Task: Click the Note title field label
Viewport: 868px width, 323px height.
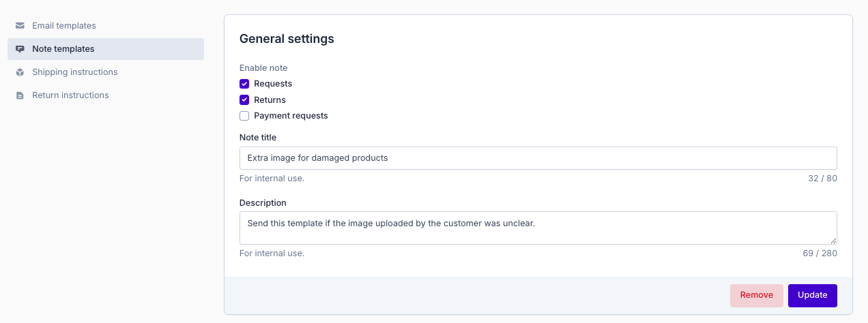Action: click(x=258, y=138)
